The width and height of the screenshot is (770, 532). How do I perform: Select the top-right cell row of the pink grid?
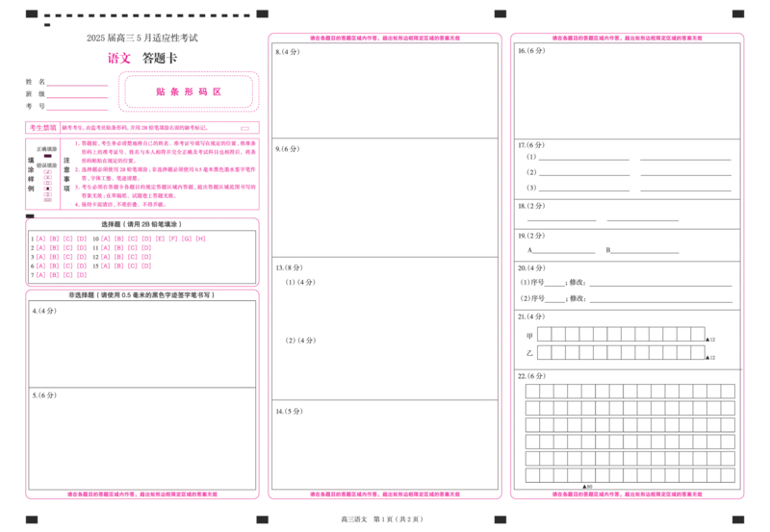[x=154, y=238]
